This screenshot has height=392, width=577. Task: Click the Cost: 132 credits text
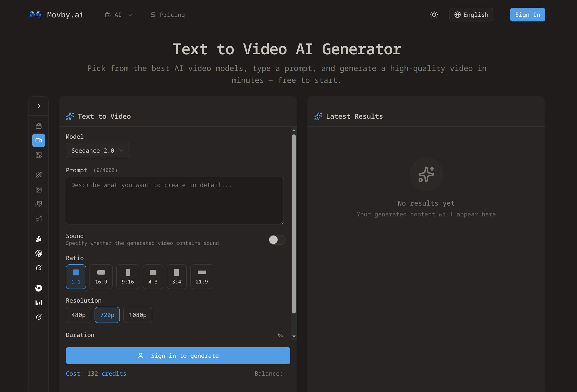pyautogui.click(x=96, y=374)
